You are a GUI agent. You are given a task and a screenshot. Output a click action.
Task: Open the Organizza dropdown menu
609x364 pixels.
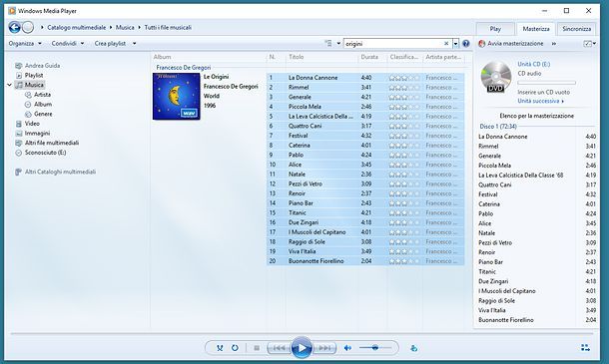[25, 44]
